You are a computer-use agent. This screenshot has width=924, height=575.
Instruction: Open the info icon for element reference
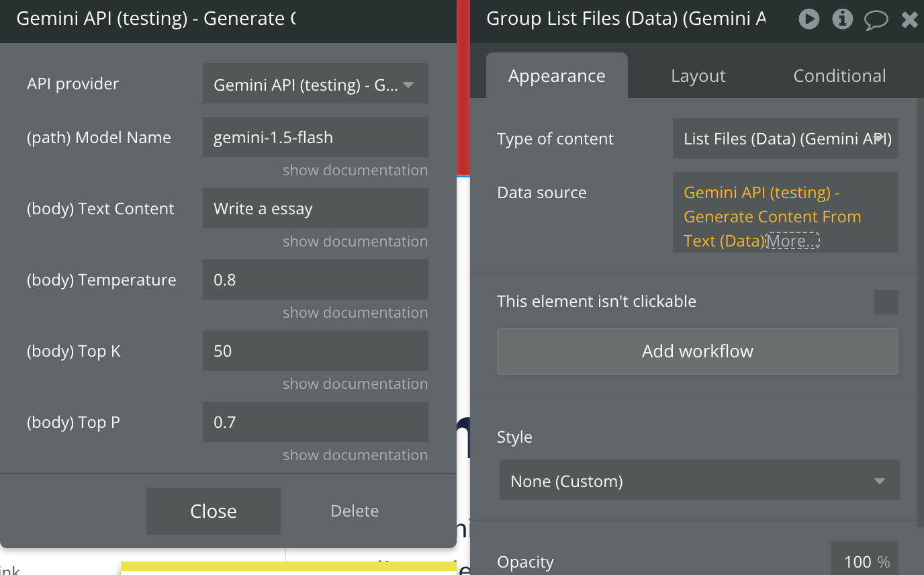[x=842, y=19]
